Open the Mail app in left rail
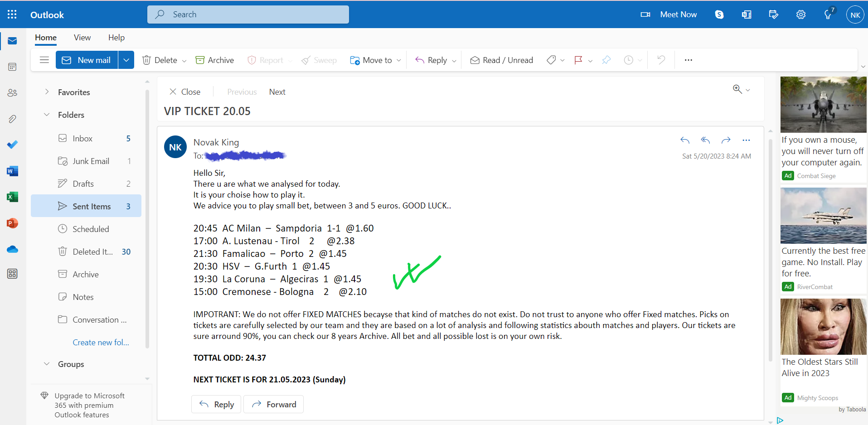868x425 pixels. [x=12, y=41]
